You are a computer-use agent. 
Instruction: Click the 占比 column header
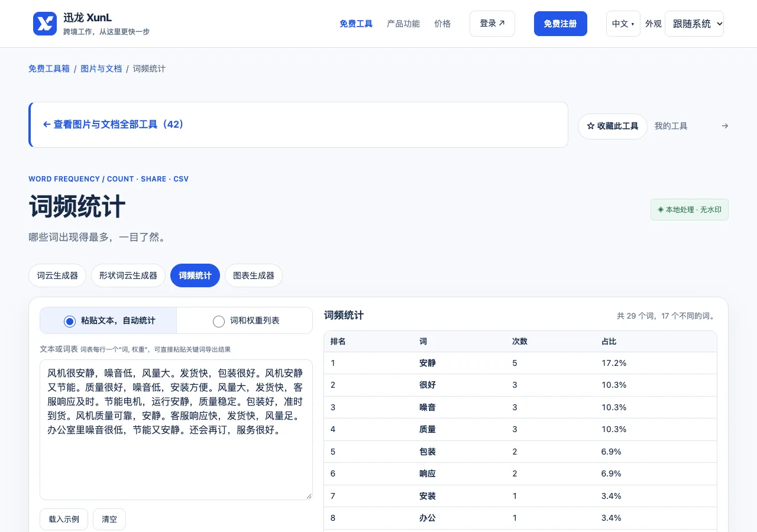coord(609,342)
